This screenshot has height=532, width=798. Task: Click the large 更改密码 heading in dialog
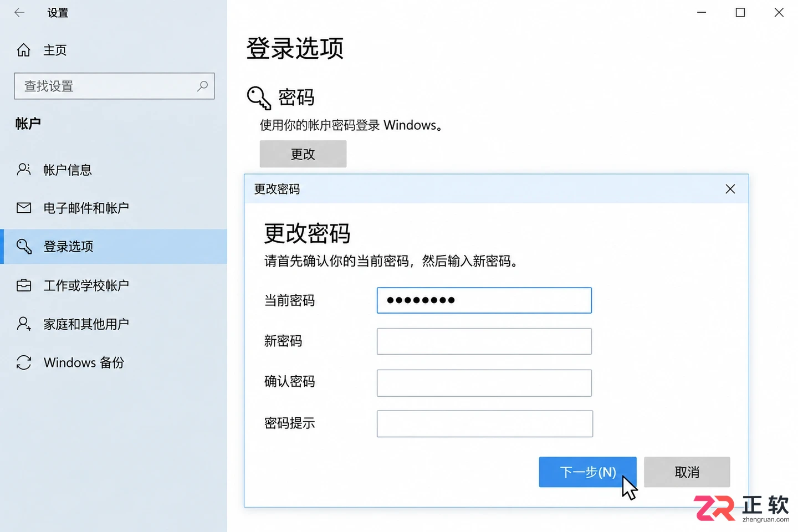pyautogui.click(x=308, y=233)
